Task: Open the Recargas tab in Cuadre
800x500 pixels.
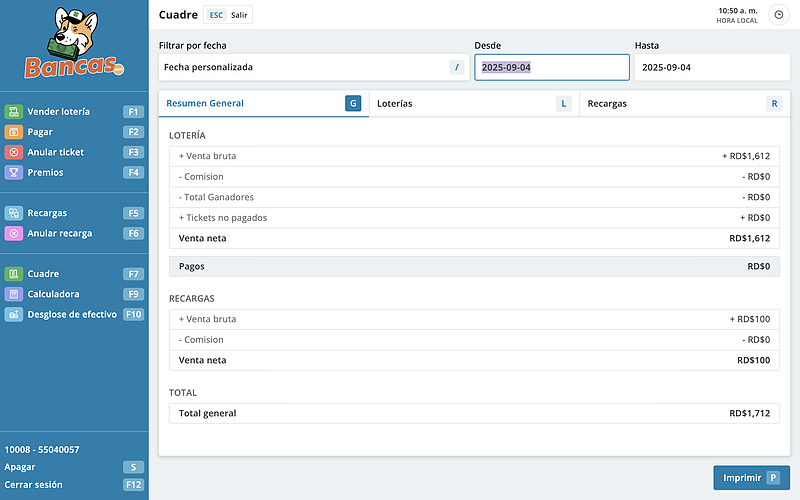Action: pos(685,104)
